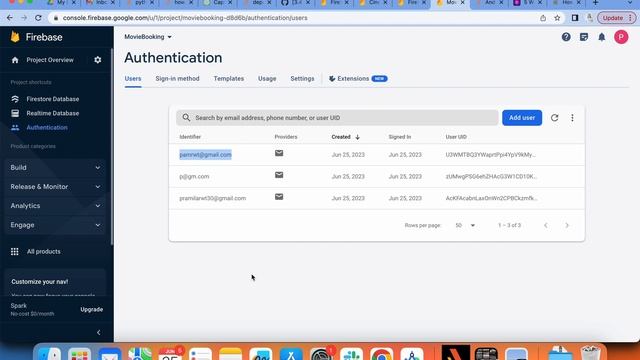Go to next page of users
Image resolution: width=640 pixels, height=360 pixels.
(567, 225)
